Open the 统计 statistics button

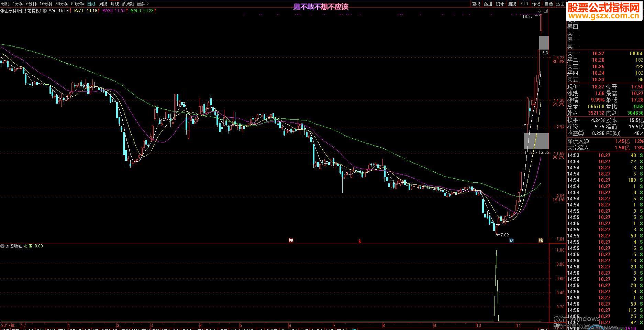500,4
